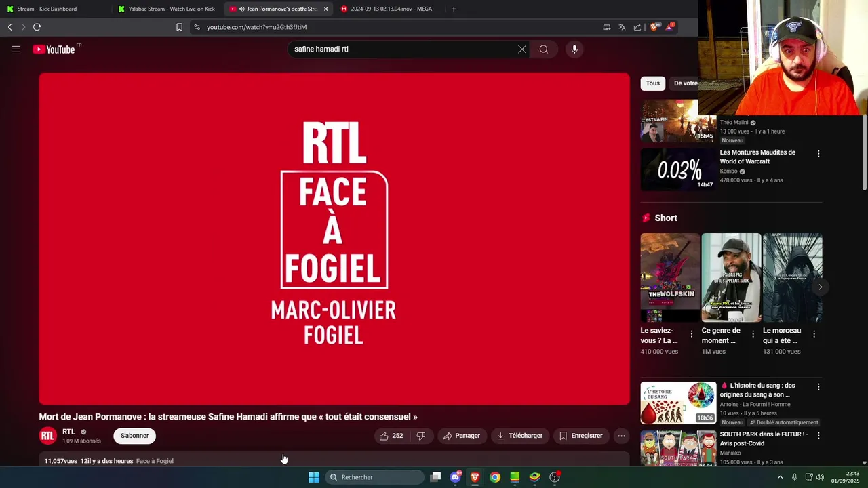Open the RTL channel name link
The width and height of the screenshot is (868, 488).
pos(68,432)
